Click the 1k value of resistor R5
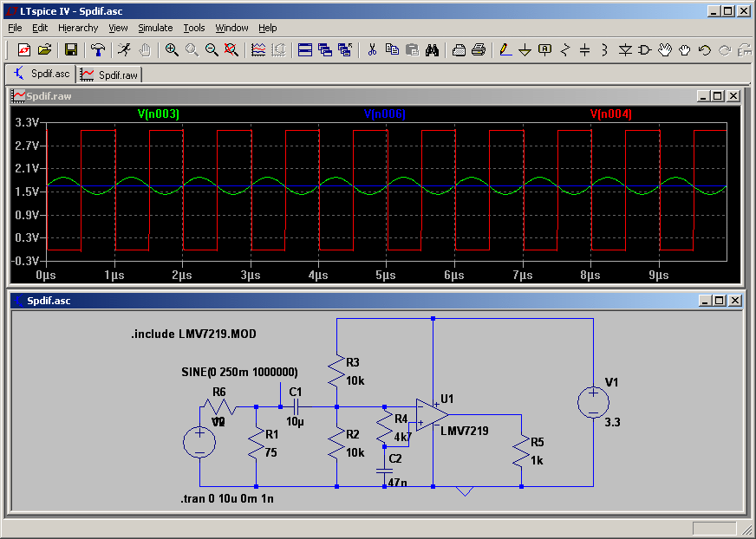 pos(538,460)
